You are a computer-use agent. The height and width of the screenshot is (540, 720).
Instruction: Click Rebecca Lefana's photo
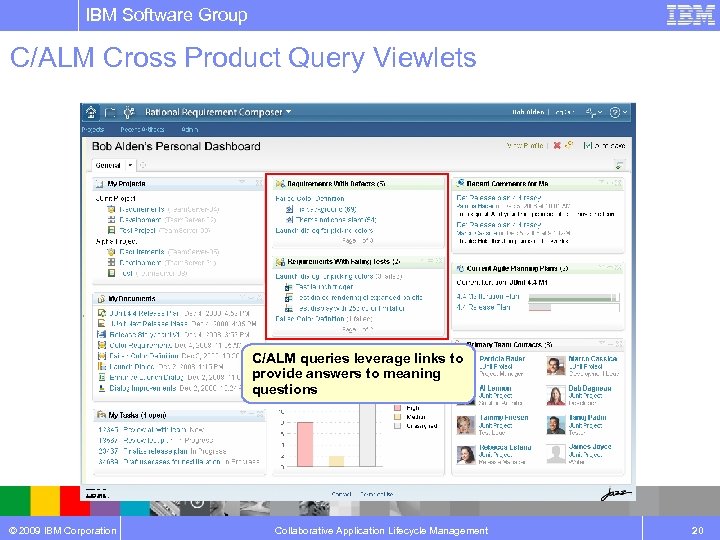click(466, 455)
